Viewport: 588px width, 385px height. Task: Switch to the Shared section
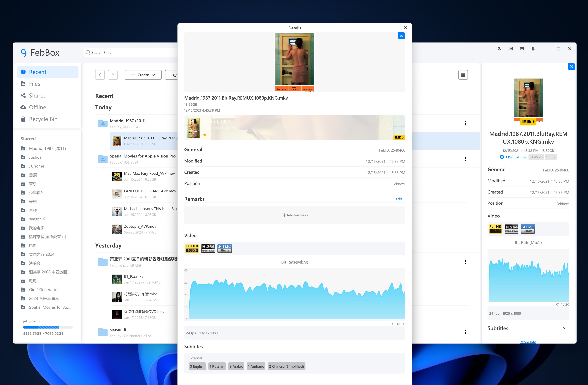click(x=38, y=95)
